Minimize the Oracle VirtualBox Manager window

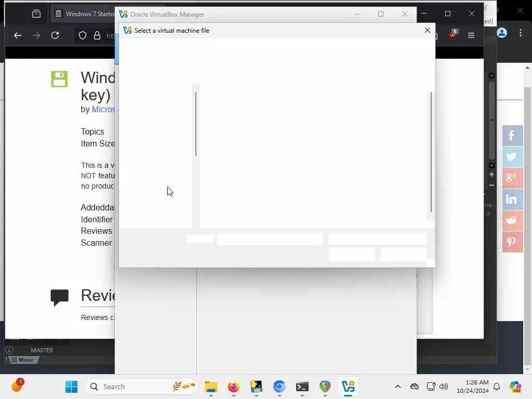(x=357, y=14)
